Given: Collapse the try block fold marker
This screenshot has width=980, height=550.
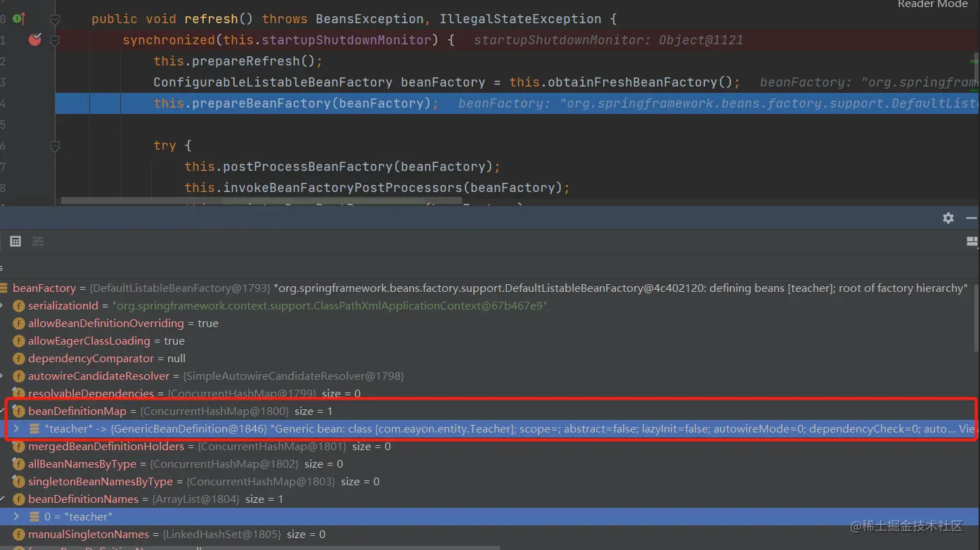Looking at the screenshot, I should (55, 146).
